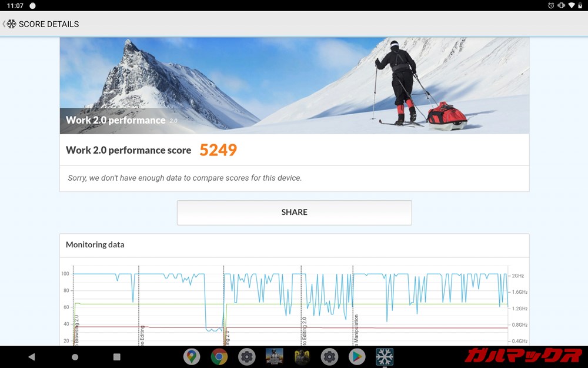588x368 pixels.
Task: Launch Chrome from the dock
Action: 219,357
